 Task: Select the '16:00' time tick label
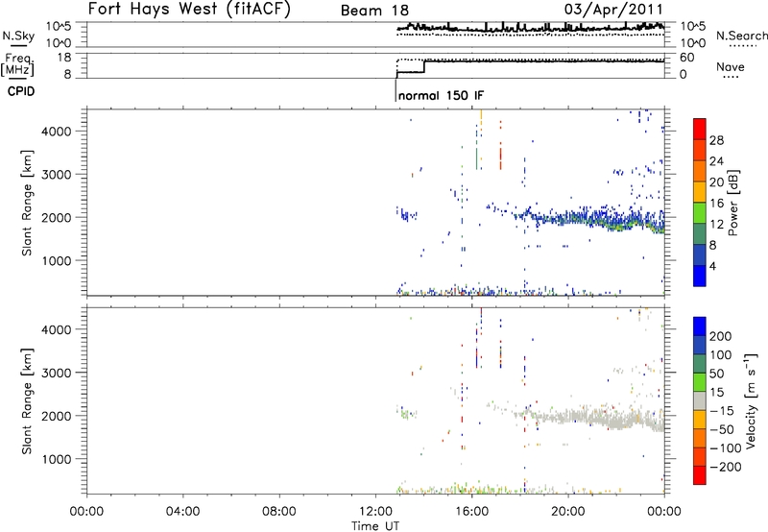tap(471, 512)
